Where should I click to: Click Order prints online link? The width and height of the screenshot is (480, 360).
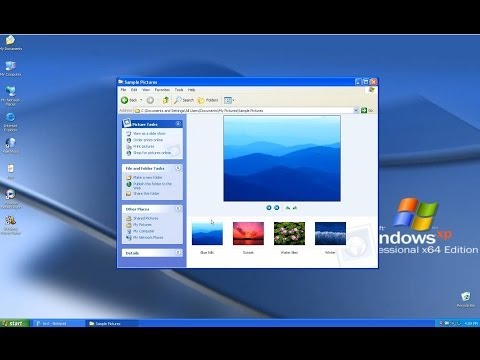[145, 140]
